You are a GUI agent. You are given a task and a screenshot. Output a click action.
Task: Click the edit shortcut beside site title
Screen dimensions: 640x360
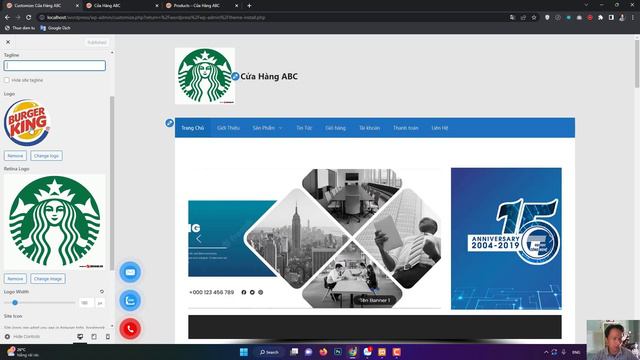coord(235,76)
